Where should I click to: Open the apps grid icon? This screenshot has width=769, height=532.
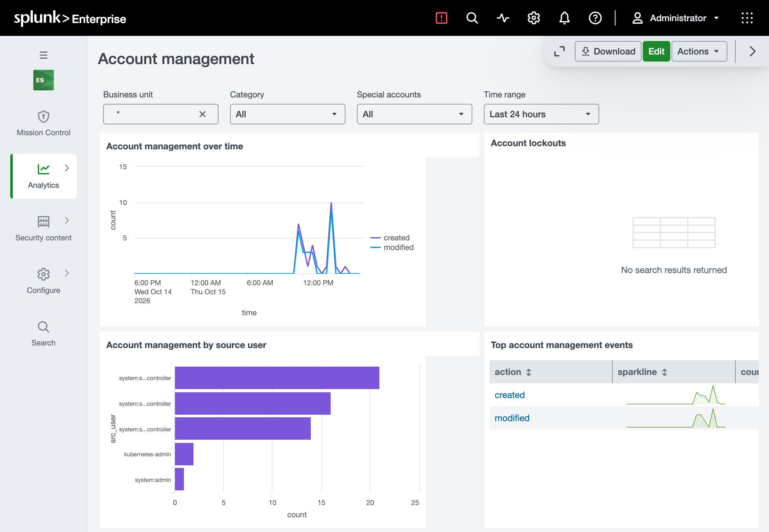tap(747, 18)
